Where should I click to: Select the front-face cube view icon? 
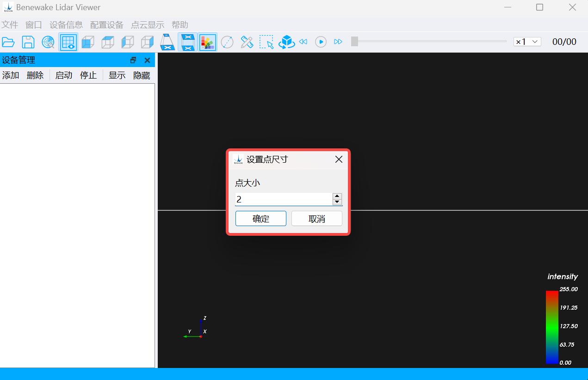[x=88, y=42]
